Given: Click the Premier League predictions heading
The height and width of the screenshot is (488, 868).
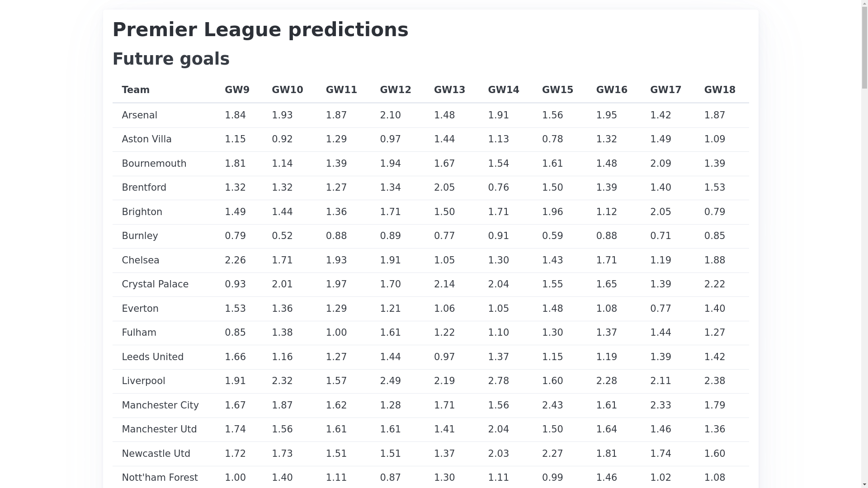Looking at the screenshot, I should coord(260,30).
